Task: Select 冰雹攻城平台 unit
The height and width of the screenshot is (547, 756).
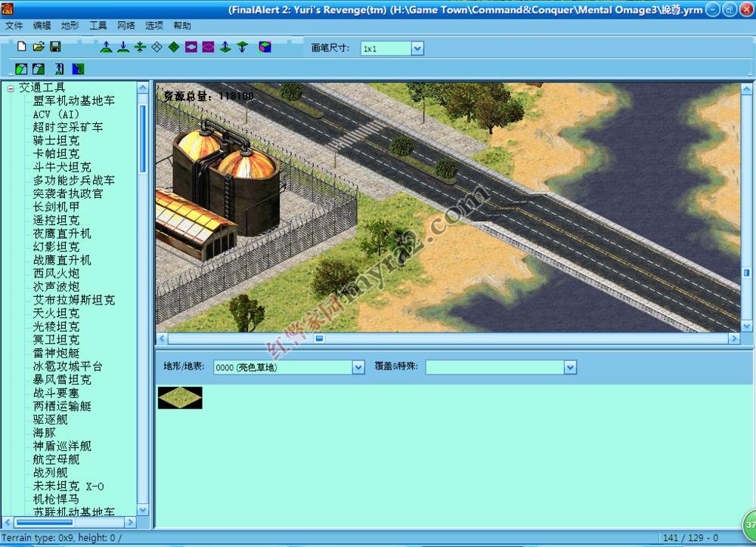Action: coord(68,366)
